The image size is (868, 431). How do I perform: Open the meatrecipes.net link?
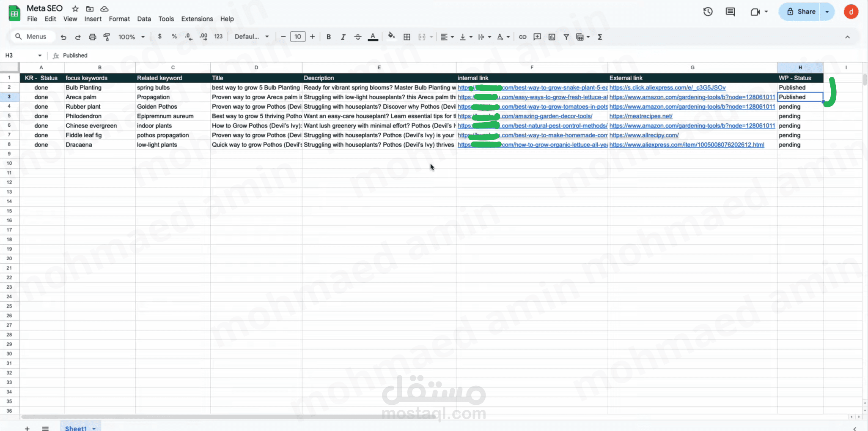(641, 116)
